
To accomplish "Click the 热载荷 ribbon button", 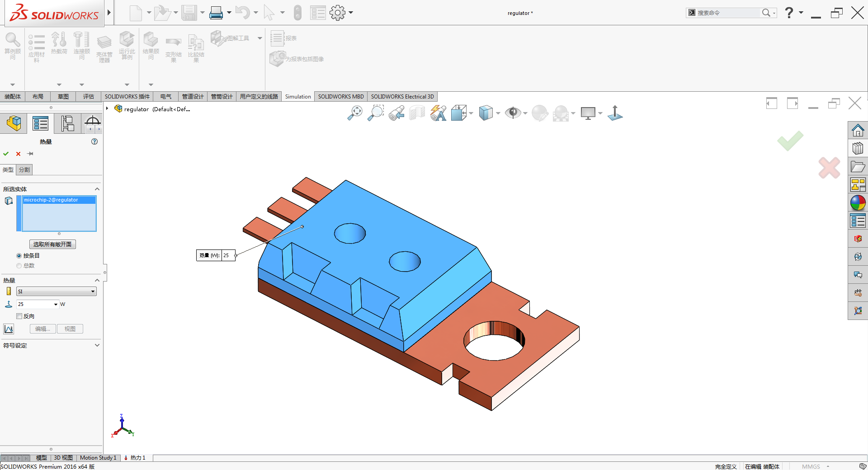I will pos(59,43).
